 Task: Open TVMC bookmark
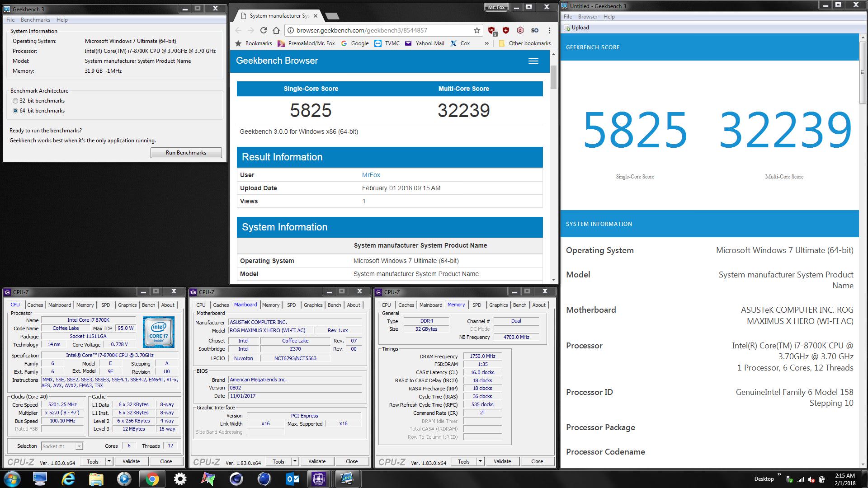tap(387, 43)
